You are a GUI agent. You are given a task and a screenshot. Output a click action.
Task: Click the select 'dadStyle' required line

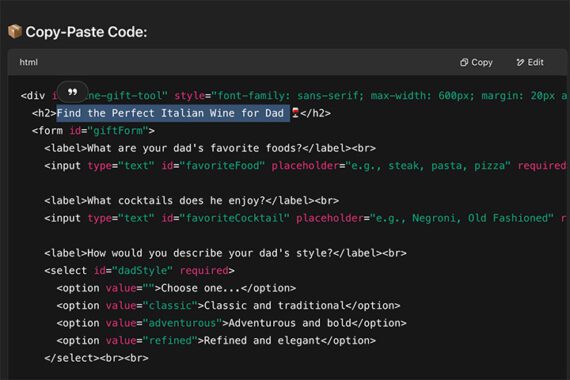[139, 271]
